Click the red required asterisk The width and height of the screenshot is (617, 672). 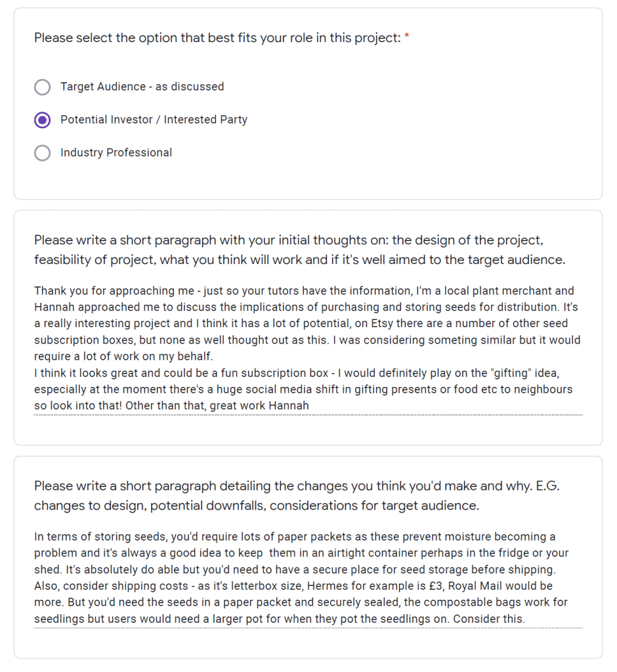407,38
